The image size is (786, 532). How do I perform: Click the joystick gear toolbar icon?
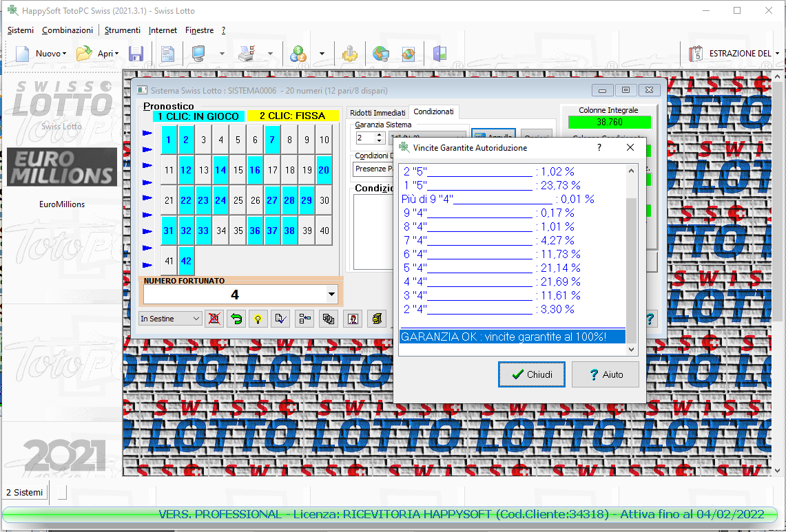pyautogui.click(x=349, y=54)
